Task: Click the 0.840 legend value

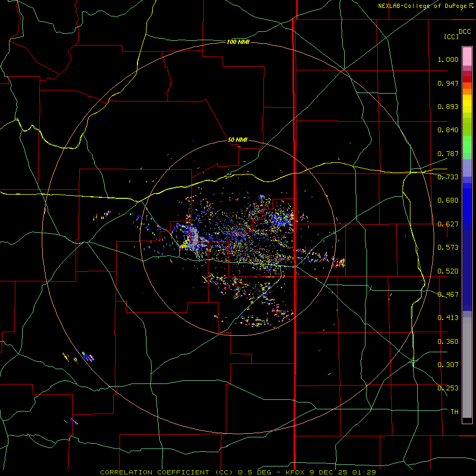Action: [448, 130]
